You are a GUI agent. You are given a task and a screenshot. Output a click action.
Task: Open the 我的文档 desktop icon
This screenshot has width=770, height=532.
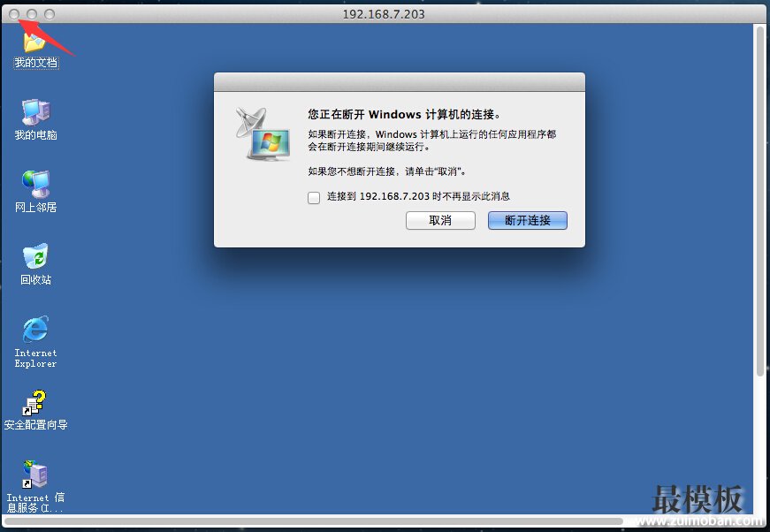(x=35, y=49)
